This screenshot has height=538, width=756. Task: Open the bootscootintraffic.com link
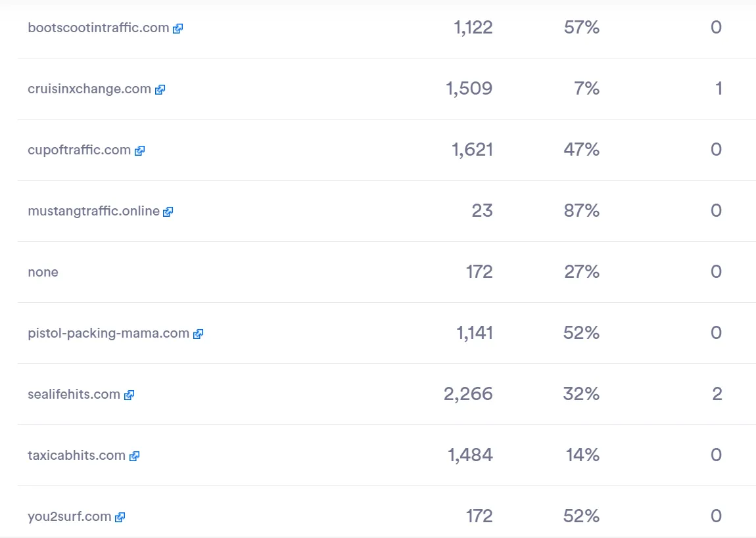tap(99, 28)
